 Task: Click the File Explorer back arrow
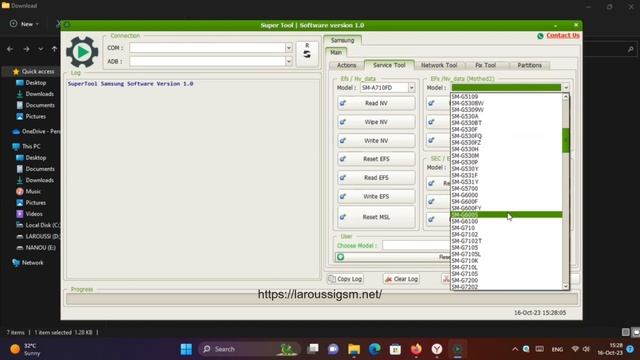pyautogui.click(x=10, y=49)
